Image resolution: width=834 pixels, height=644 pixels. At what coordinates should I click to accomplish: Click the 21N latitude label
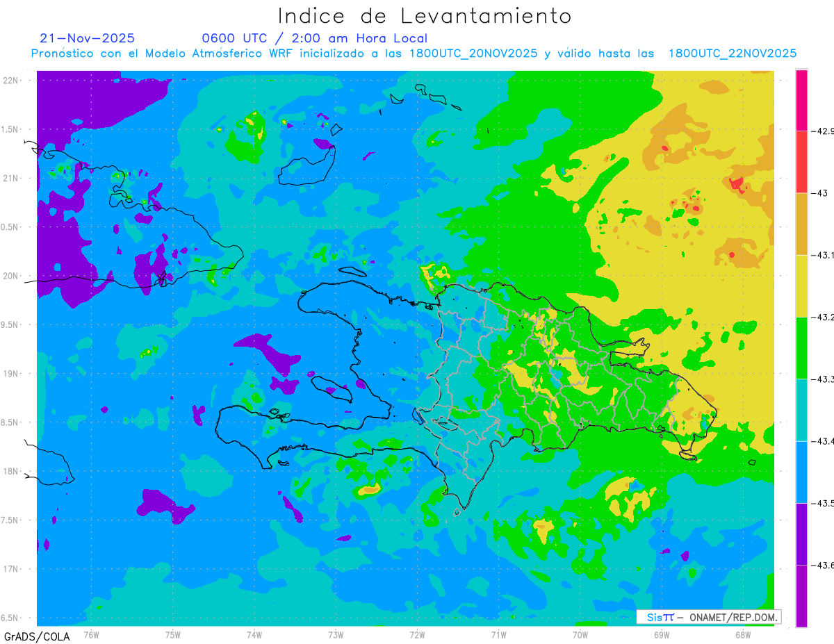pos(11,178)
